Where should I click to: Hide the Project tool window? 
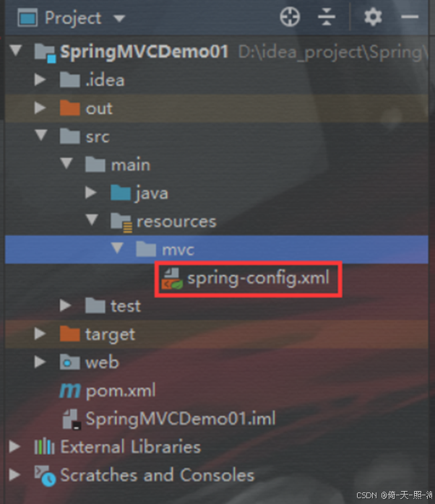point(410,17)
